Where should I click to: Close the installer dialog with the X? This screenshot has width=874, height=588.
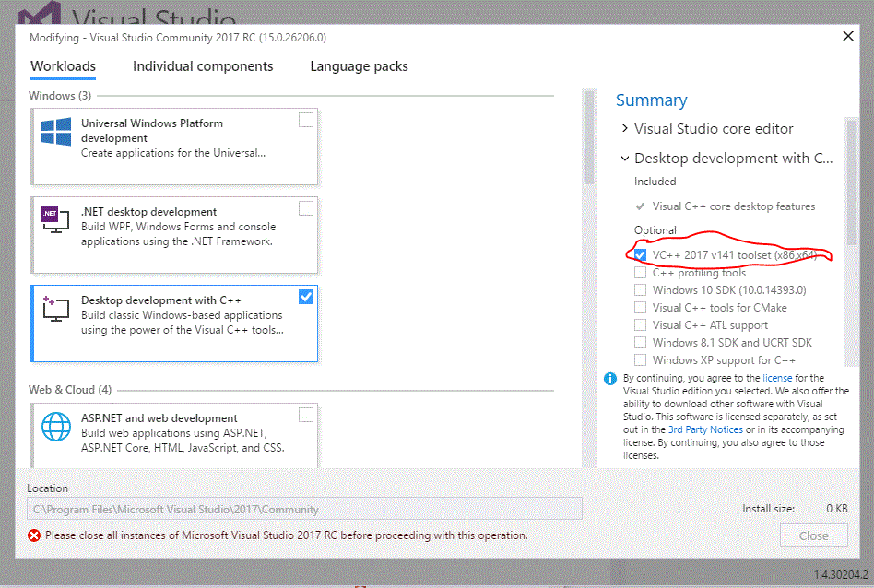click(848, 36)
